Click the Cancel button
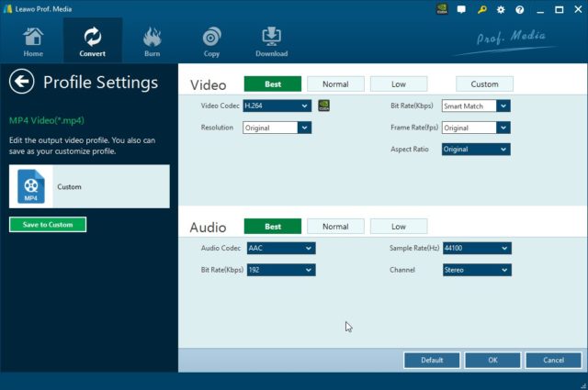Viewport: 588px width, 390px height. (x=553, y=360)
